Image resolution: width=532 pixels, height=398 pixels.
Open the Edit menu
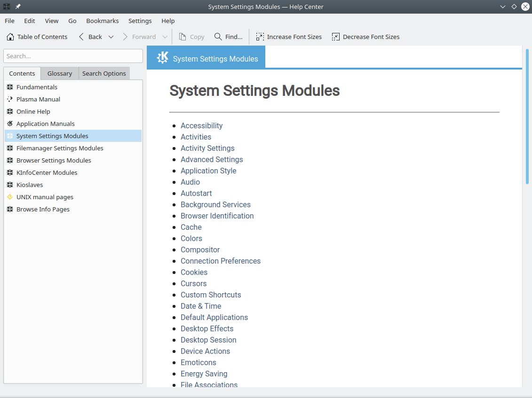30,21
